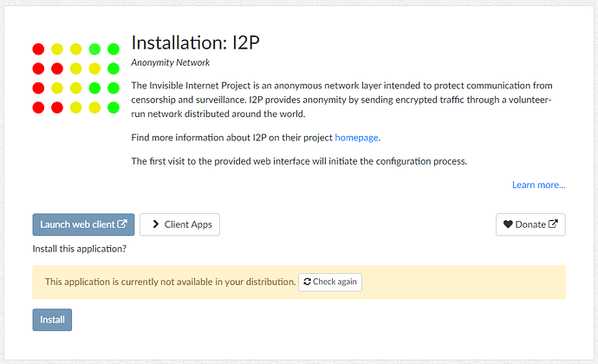The width and height of the screenshot is (598, 364).
Task: Click the refresh icon in Check again
Action: (x=307, y=282)
